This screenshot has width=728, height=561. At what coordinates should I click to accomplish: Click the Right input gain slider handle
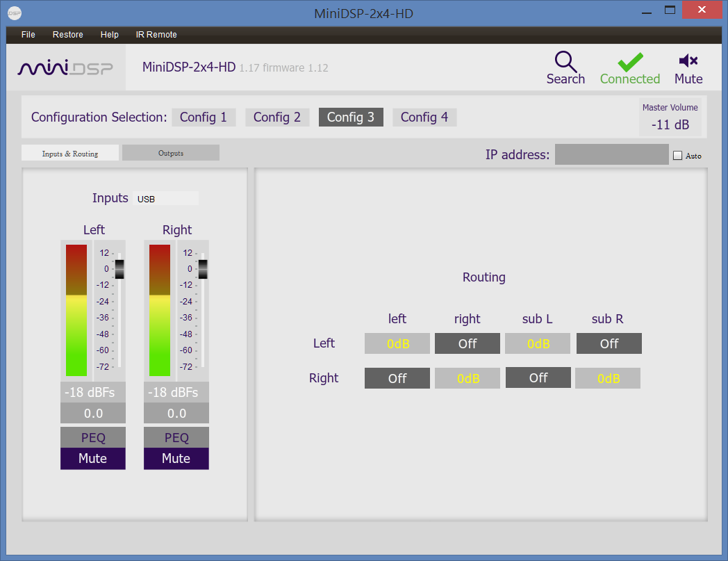click(203, 269)
